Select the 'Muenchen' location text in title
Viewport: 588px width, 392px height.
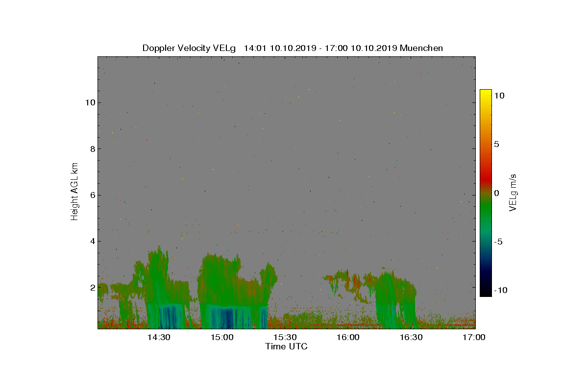point(421,48)
